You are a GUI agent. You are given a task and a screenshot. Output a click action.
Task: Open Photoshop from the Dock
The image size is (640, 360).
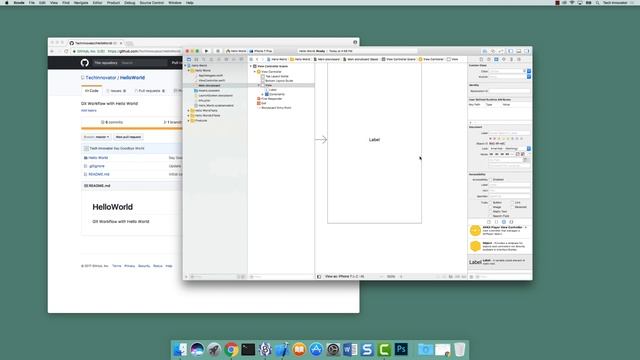(x=401, y=349)
